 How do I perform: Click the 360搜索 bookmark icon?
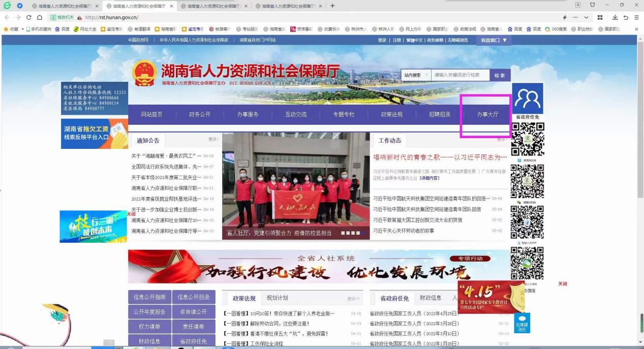[x=547, y=28]
